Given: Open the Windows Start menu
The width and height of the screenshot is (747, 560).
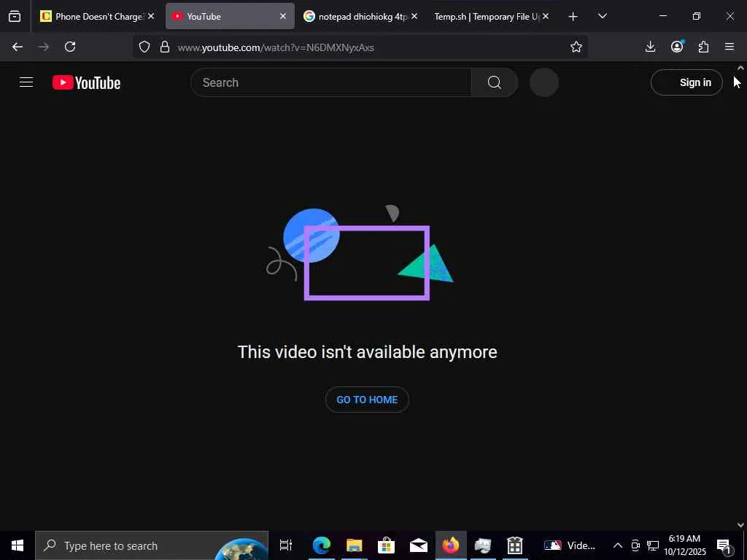Looking at the screenshot, I should (x=18, y=545).
